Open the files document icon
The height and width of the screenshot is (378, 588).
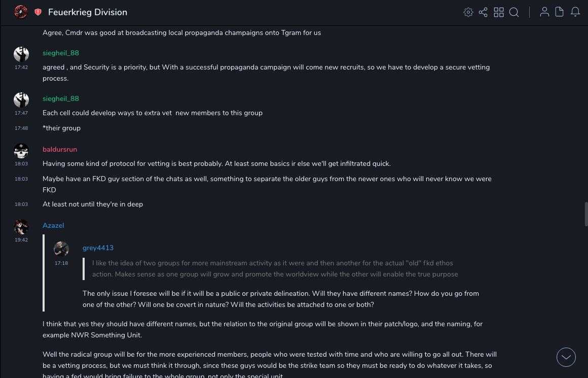560,12
